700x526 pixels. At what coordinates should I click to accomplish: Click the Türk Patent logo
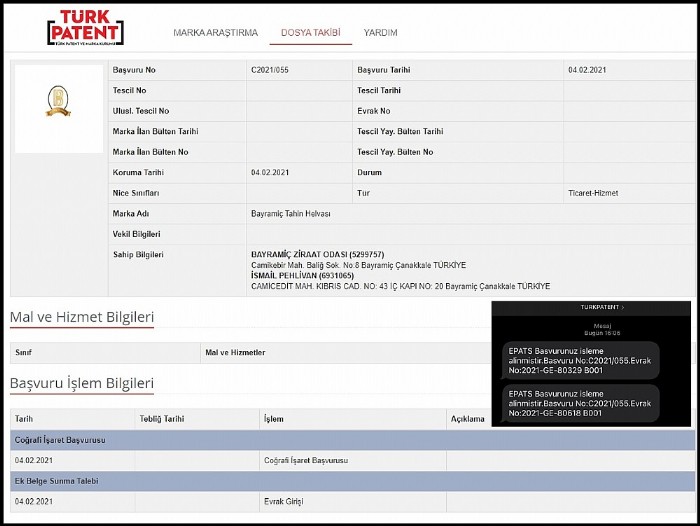pyautogui.click(x=85, y=28)
